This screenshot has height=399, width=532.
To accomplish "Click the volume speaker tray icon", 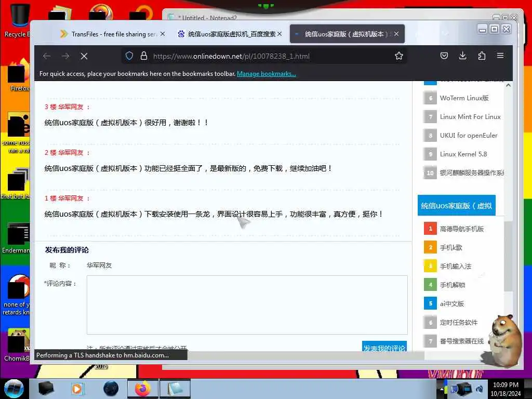I will click(x=480, y=389).
